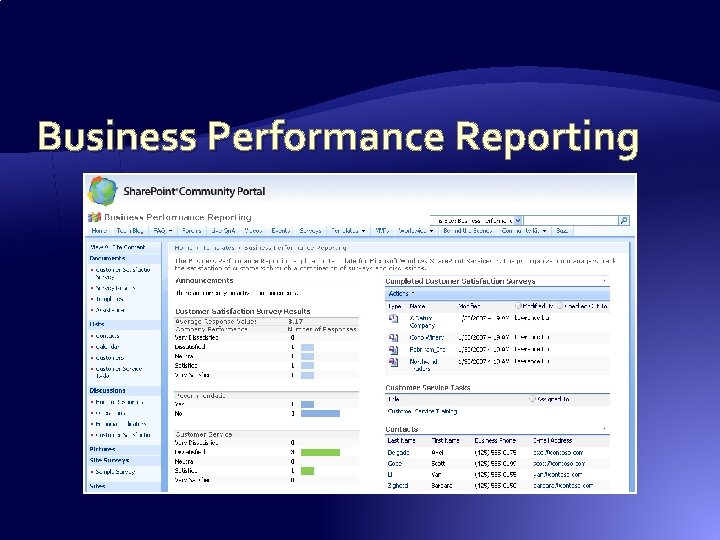Viewport: 720px width, 540px height.
Task: Go to the Home navigation tab
Action: point(99,231)
